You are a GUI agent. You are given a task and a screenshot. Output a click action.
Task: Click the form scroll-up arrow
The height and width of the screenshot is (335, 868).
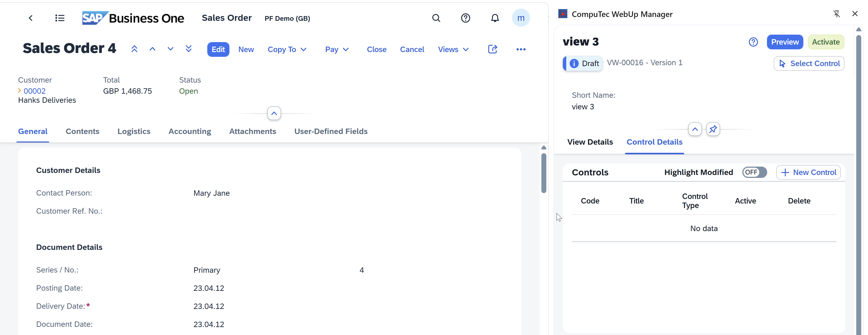point(543,147)
